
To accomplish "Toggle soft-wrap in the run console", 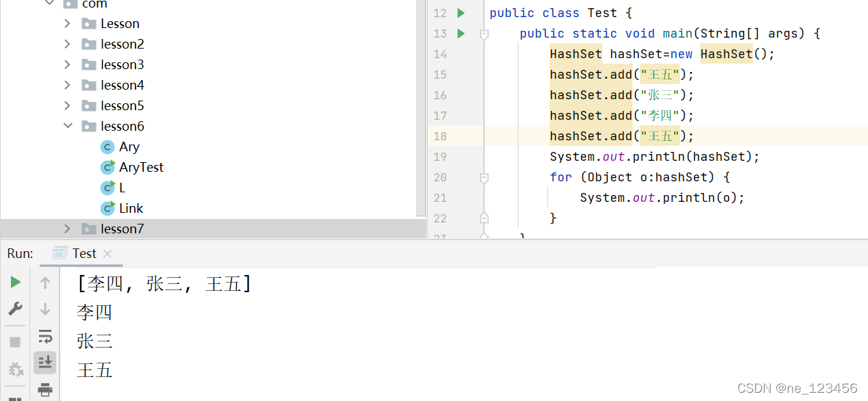I will [x=45, y=336].
